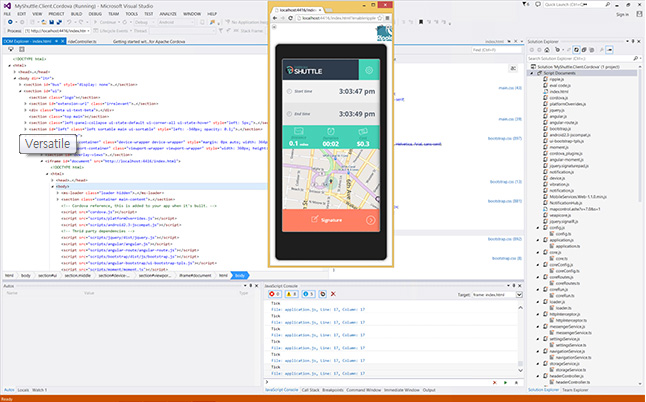Click the Quick Launch search box
646x402 pixels.
(x=577, y=4)
